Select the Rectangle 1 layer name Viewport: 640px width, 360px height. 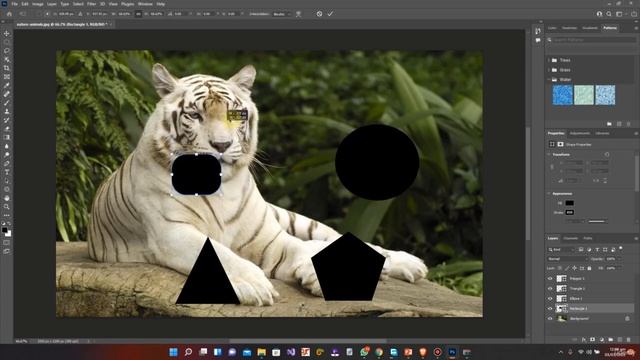point(578,309)
